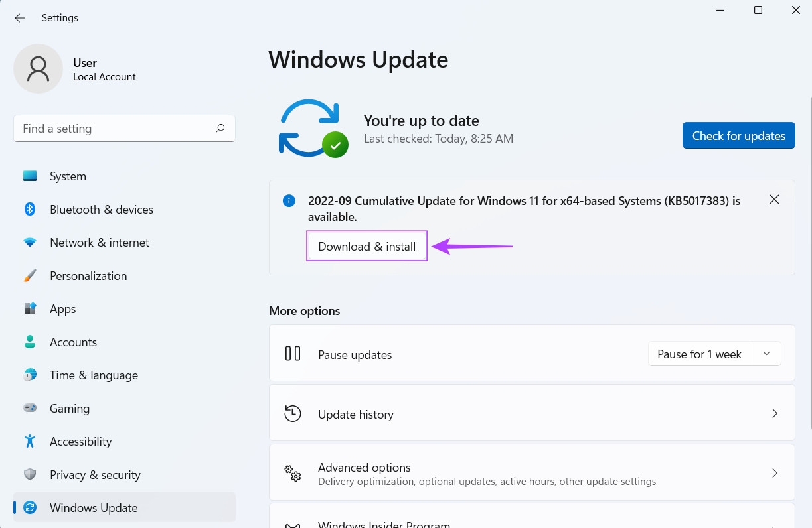Click the Network wifi icon
The height and width of the screenshot is (528, 812).
coord(30,243)
